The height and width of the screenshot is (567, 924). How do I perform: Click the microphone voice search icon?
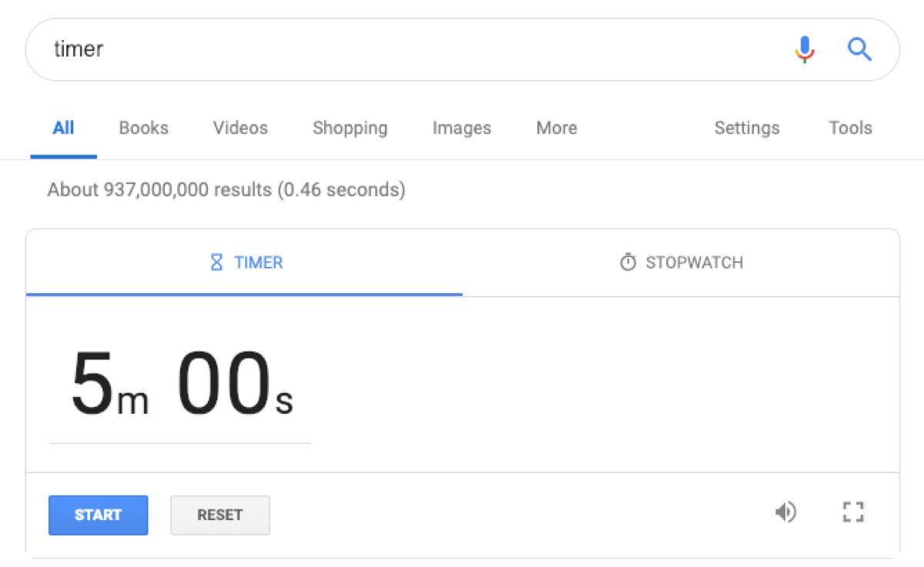[804, 49]
